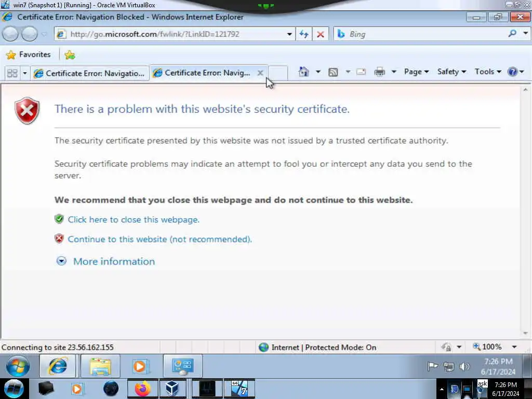Expand the Feeds dropdown arrow
532x399 pixels.
(348, 72)
